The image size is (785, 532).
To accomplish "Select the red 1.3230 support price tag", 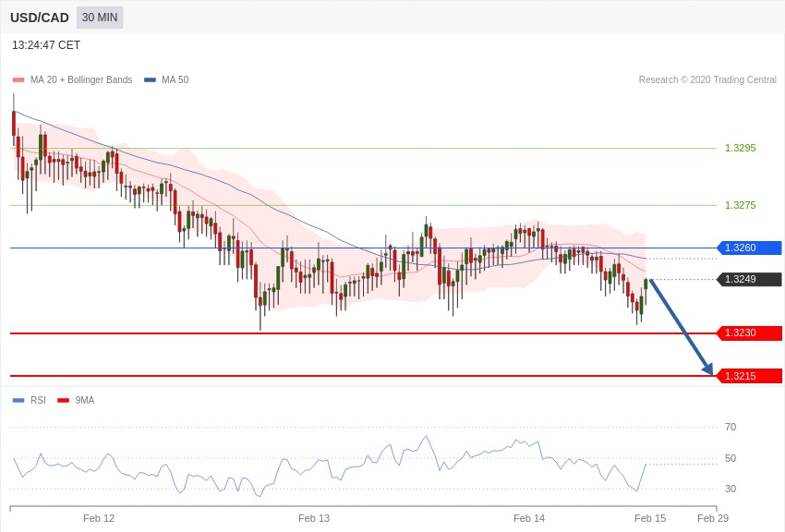I will (749, 332).
